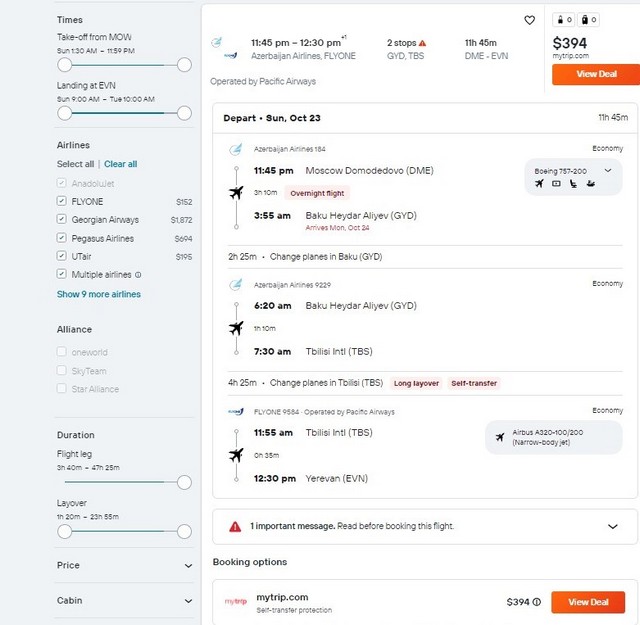
Task: Click info icon beside $394 mytrip.com price
Action: point(537,602)
